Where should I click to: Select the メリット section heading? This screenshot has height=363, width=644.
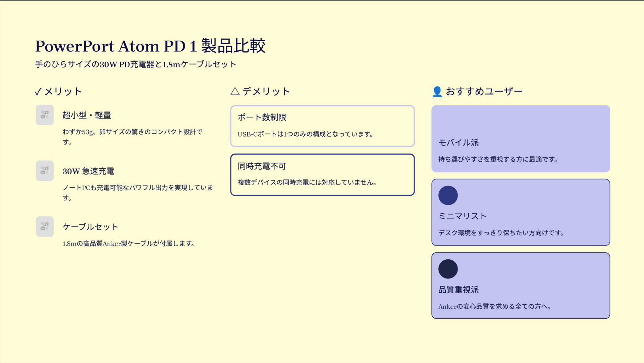point(63,91)
